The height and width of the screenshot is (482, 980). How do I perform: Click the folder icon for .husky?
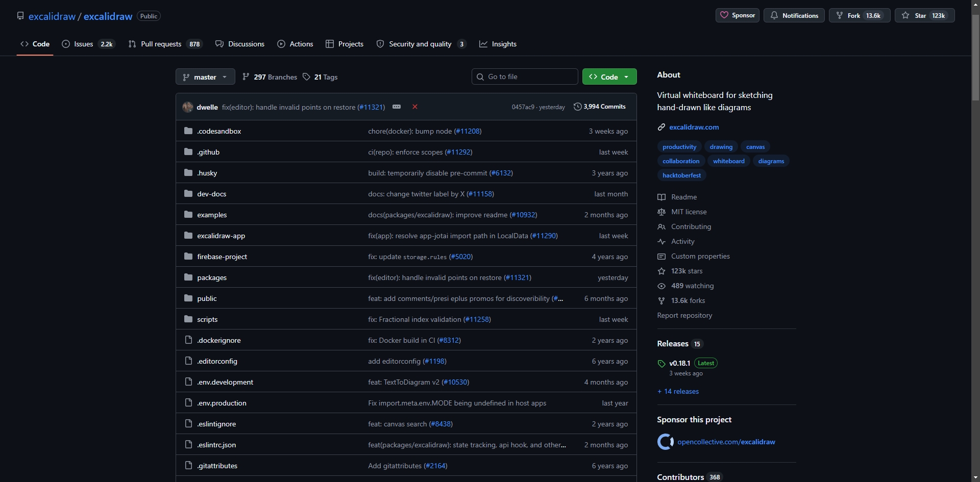pyautogui.click(x=188, y=173)
